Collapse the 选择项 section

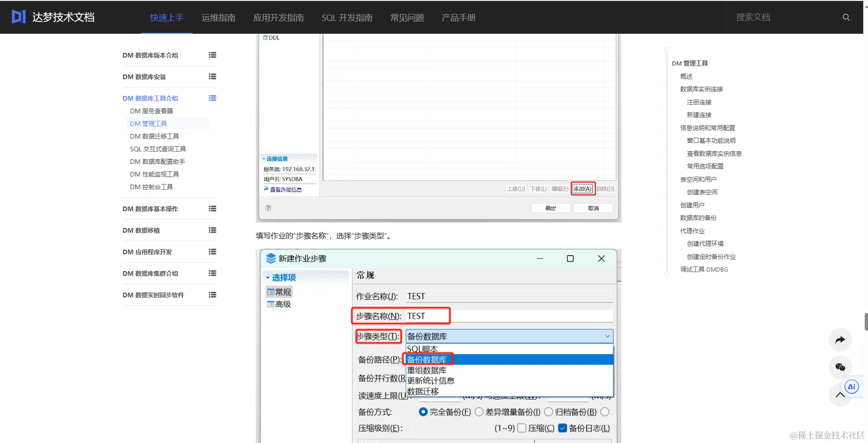coord(268,278)
